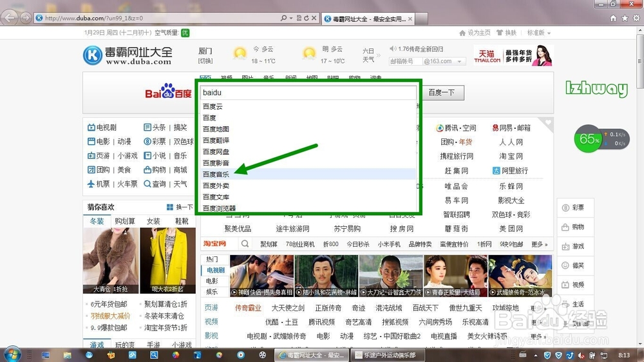Viewport: 644px width, 362px height.
Task: Open the 标准版 version dropdown
Action: click(539, 32)
